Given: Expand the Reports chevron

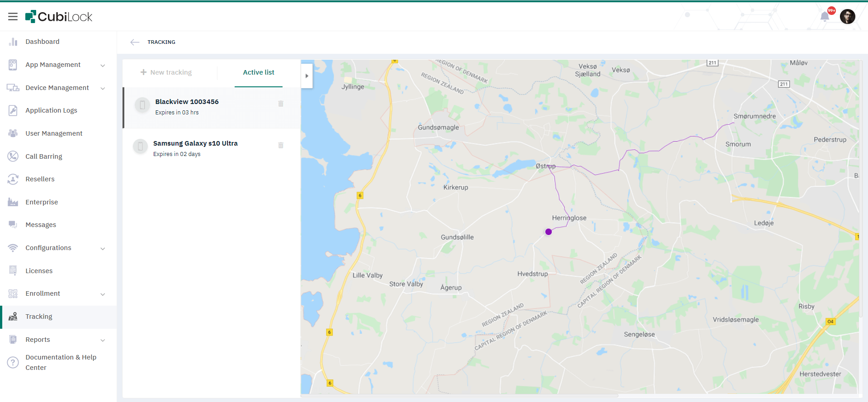Looking at the screenshot, I should pos(103,340).
